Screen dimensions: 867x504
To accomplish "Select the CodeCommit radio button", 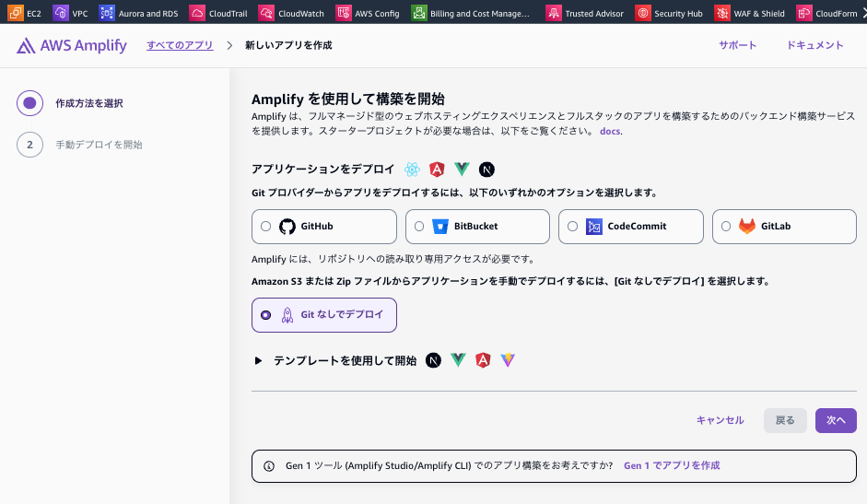I will click(x=573, y=227).
